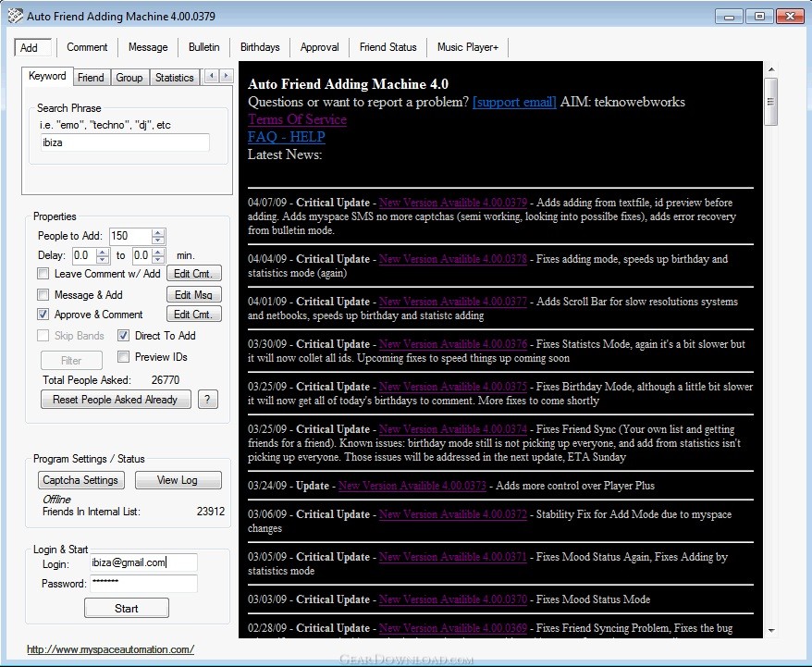Enable Leave Comment w/ Add checkbox
This screenshot has height=667, width=812.
[43, 274]
